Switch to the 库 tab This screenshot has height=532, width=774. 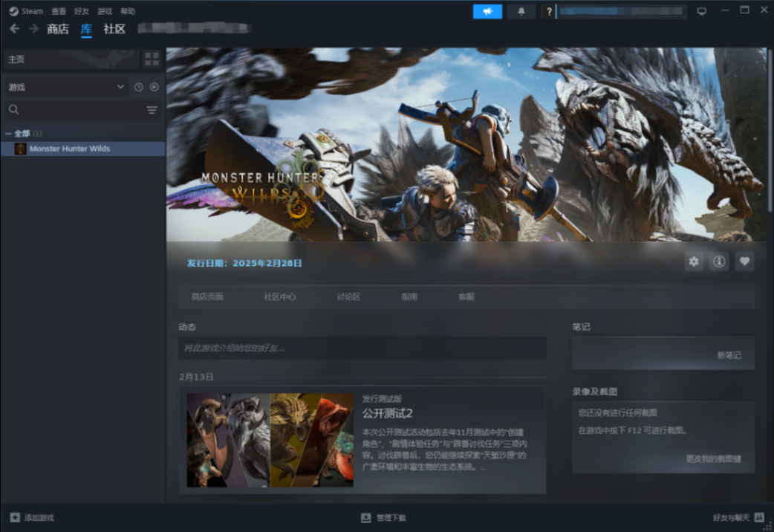pos(86,29)
